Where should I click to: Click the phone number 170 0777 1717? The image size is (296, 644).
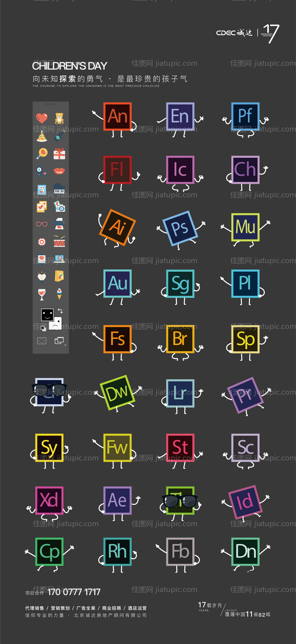[x=74, y=592]
